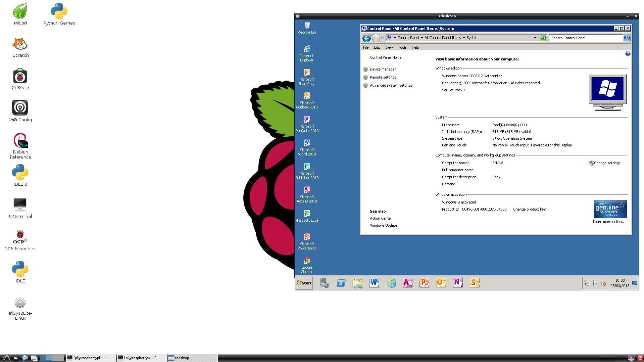Click the network tray icon in Windows
The image size is (644, 362).
click(587, 283)
